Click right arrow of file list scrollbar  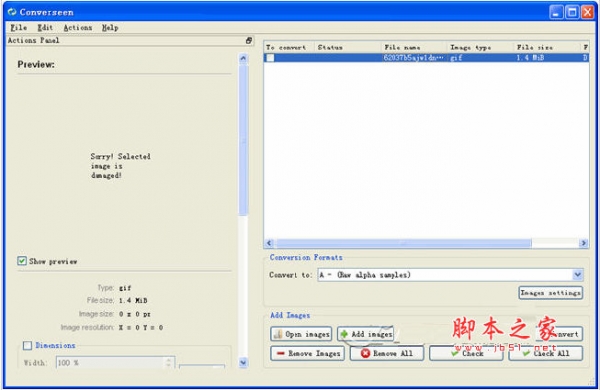click(584, 243)
